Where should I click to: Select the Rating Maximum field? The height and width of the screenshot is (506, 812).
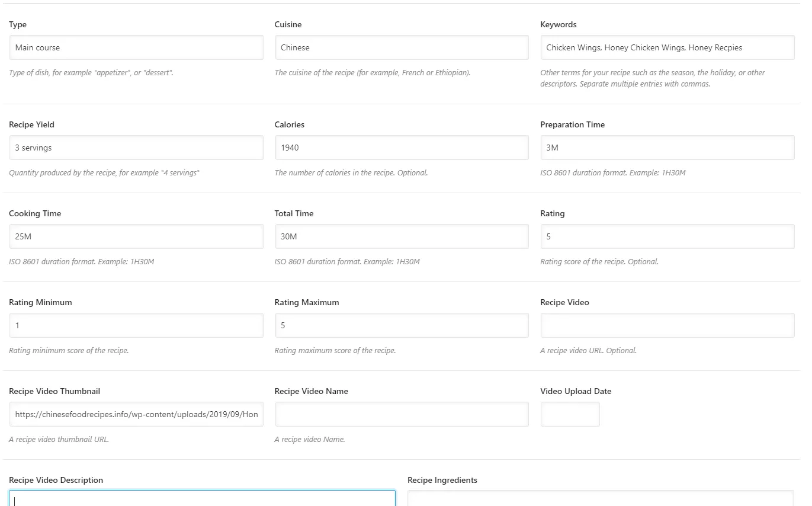click(x=402, y=325)
